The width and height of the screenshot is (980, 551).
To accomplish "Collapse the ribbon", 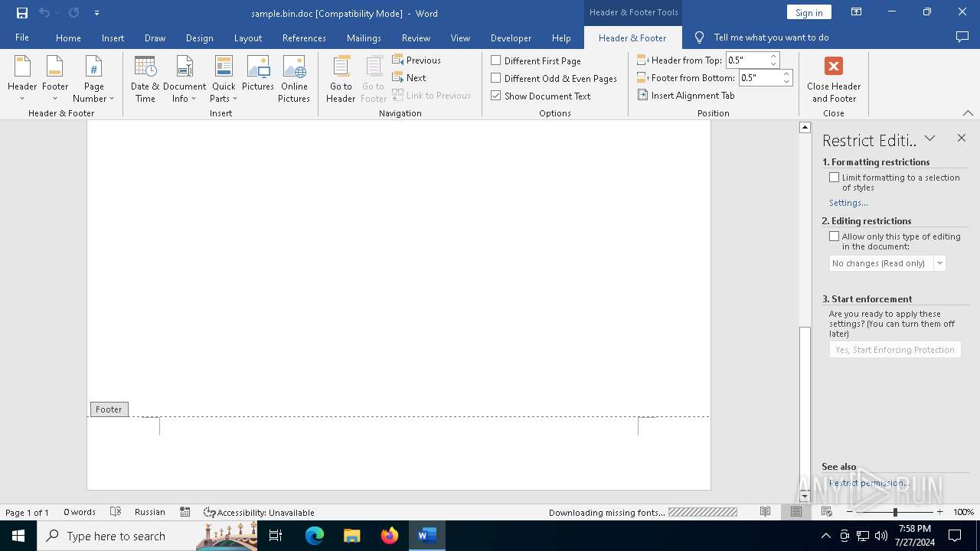I will 968,112.
